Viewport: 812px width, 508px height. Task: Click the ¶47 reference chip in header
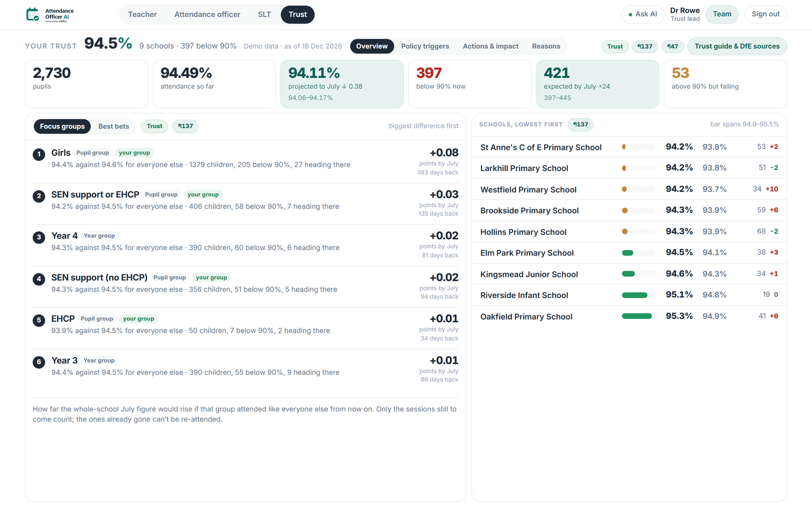click(x=672, y=46)
